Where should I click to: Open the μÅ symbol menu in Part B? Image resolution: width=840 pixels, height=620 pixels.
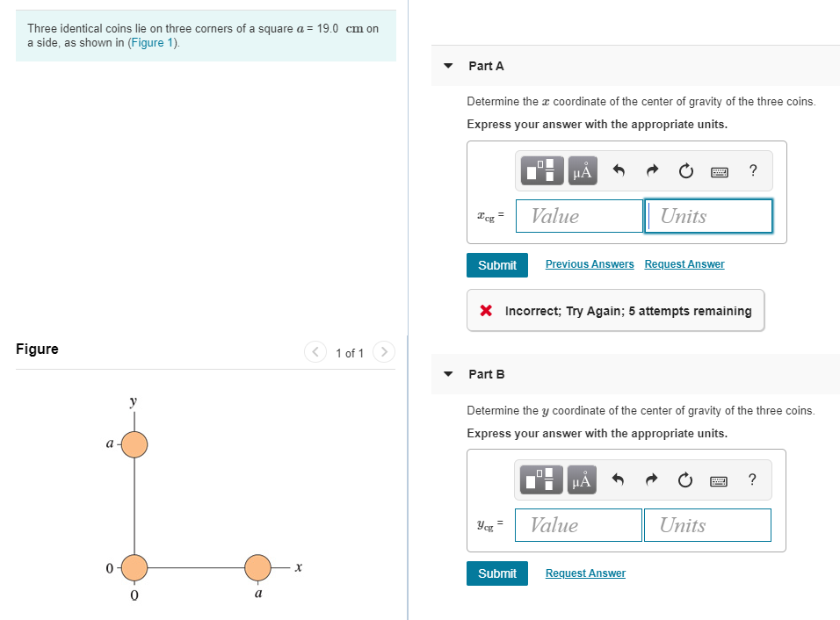pos(581,479)
